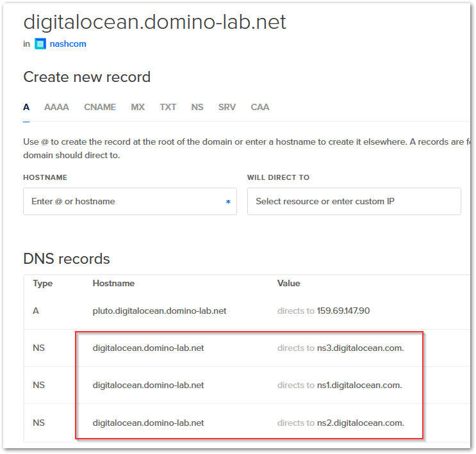Click the A type cell for pluto
Screen dimensions: 476x454
pos(36,311)
